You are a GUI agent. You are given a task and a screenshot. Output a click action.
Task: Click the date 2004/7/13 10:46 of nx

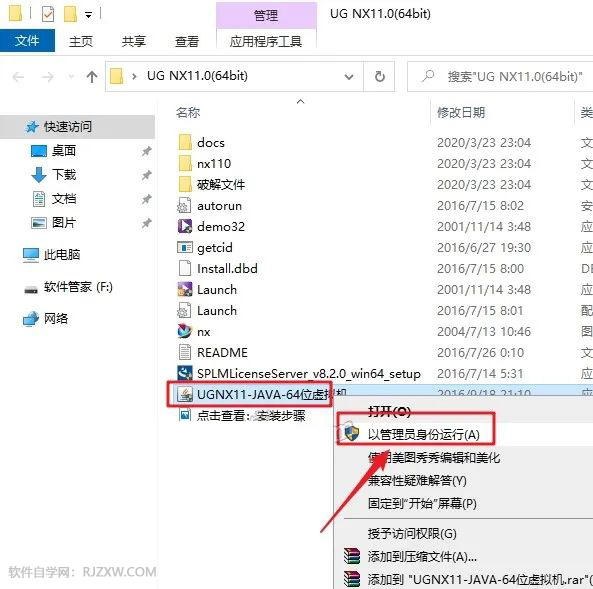[484, 331]
